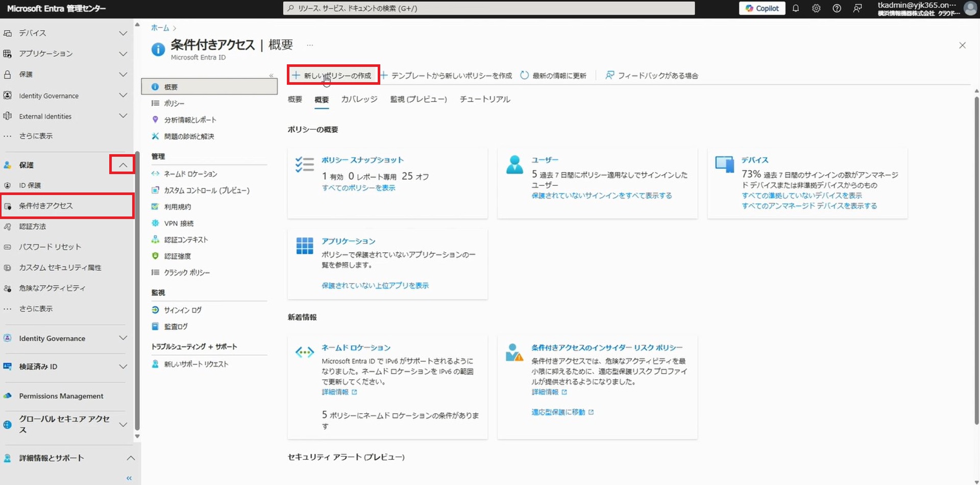Close the 条件付きアクセス blade
The image size is (980, 485).
[962, 45]
